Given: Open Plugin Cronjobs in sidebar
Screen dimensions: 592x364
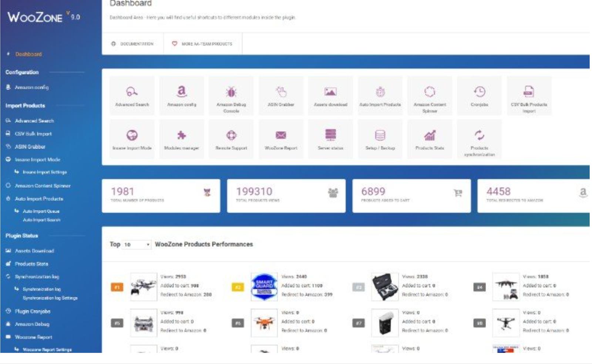Looking at the screenshot, I should (x=32, y=311).
